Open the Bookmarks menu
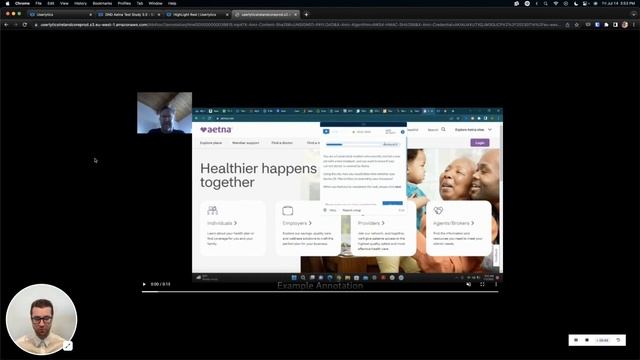Image resolution: width=640 pixels, height=360 pixels. (x=102, y=3)
